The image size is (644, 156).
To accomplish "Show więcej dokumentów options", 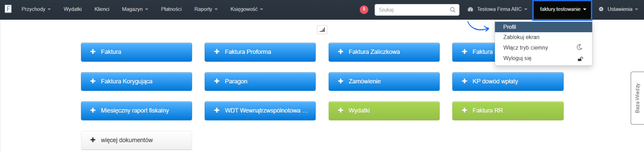I will (136, 140).
